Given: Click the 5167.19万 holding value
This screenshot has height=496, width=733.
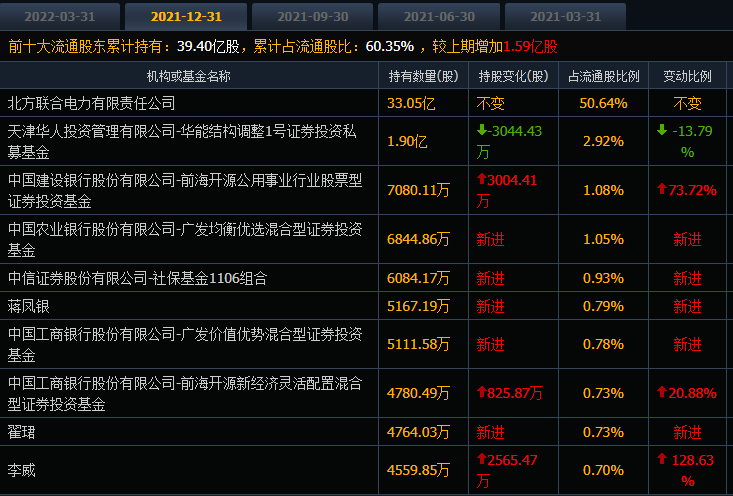Looking at the screenshot, I should point(418,307).
